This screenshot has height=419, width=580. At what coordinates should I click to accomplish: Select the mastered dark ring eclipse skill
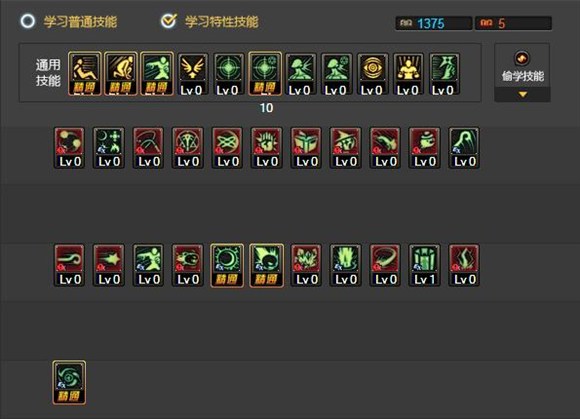coord(227,266)
